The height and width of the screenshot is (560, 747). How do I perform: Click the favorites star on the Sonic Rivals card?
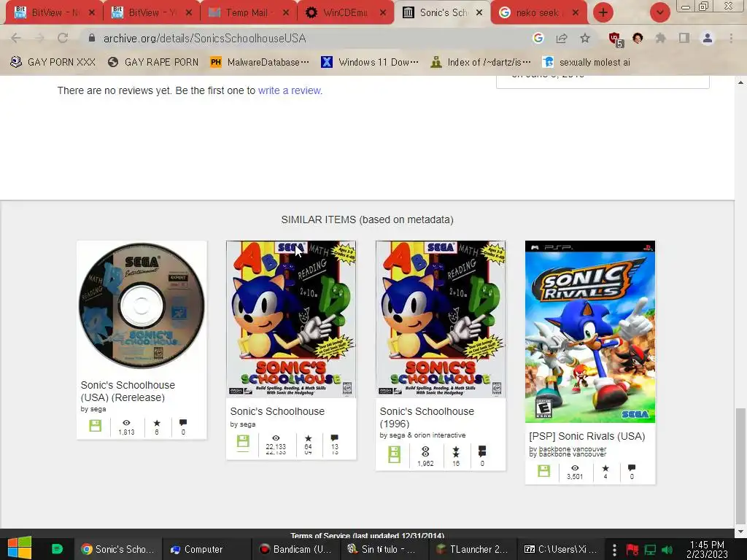(x=605, y=468)
